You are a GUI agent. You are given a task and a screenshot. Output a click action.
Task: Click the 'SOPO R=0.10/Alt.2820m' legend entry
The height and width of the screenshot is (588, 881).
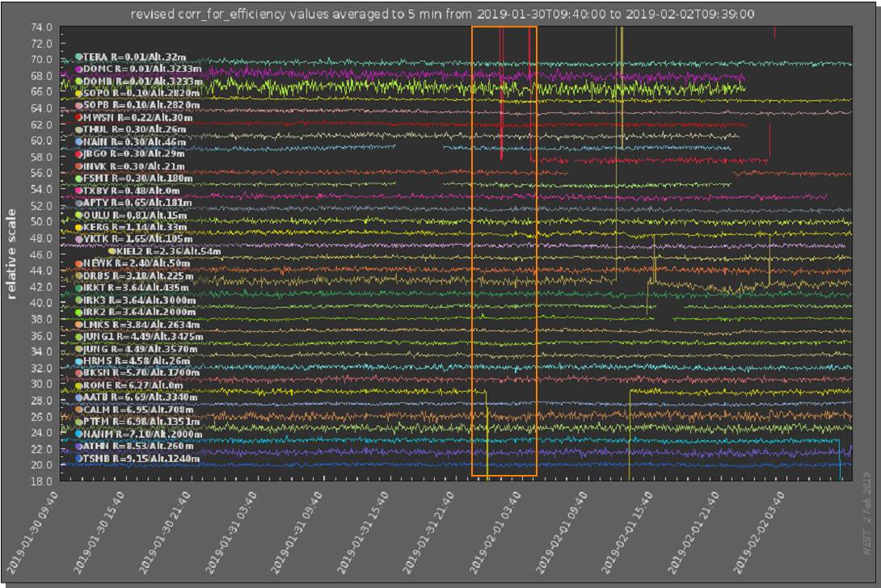141,93
